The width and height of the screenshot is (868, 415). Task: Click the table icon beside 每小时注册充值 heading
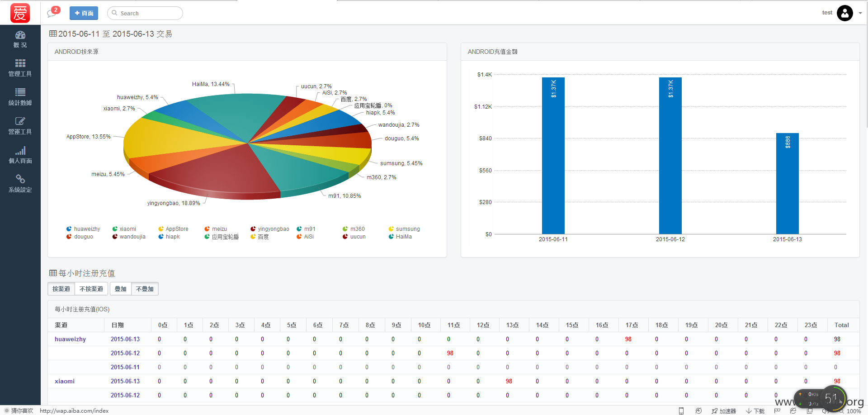pos(53,273)
